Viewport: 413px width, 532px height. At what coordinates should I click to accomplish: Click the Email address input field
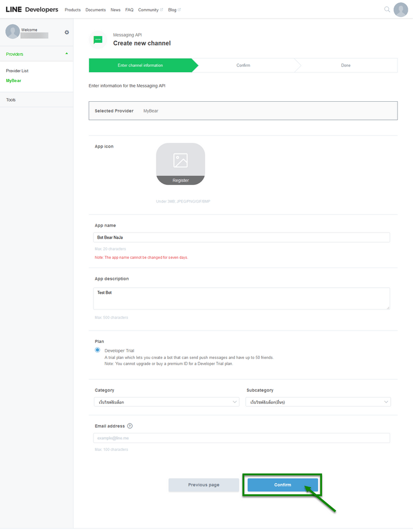(242, 438)
